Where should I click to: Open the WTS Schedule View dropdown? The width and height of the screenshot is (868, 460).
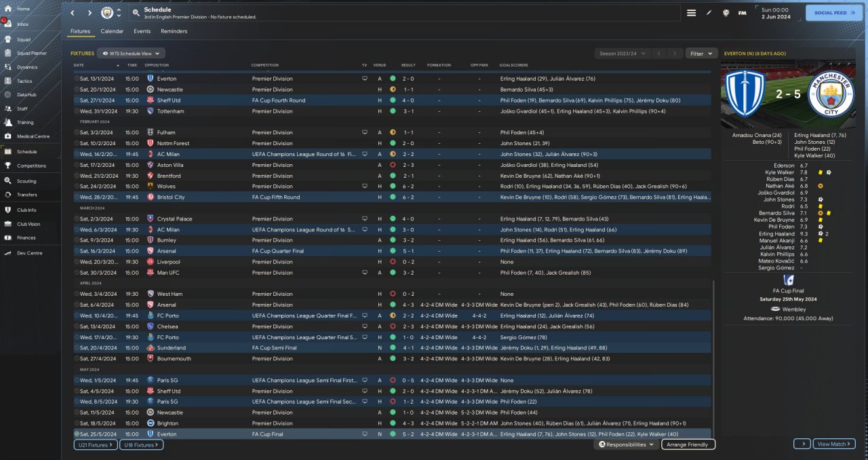click(131, 53)
